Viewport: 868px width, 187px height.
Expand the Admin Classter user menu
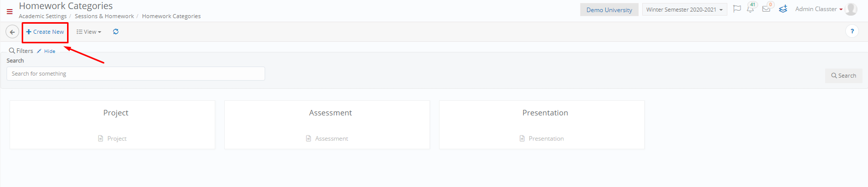tap(819, 9)
